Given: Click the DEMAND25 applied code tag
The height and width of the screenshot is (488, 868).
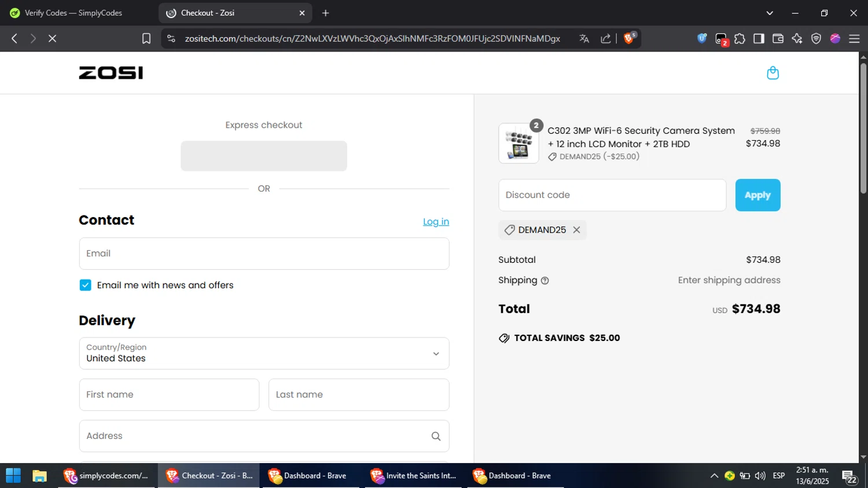Looking at the screenshot, I should point(542,230).
